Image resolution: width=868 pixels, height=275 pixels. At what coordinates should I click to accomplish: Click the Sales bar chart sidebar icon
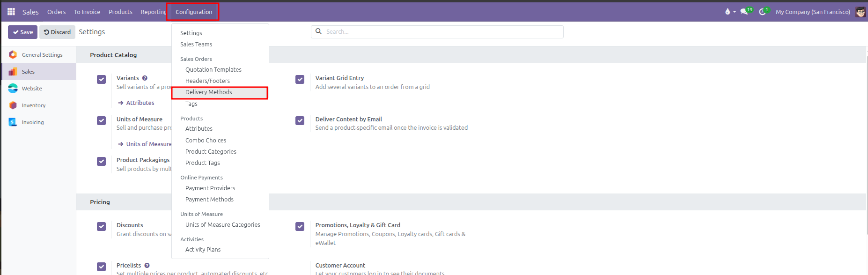coord(13,72)
